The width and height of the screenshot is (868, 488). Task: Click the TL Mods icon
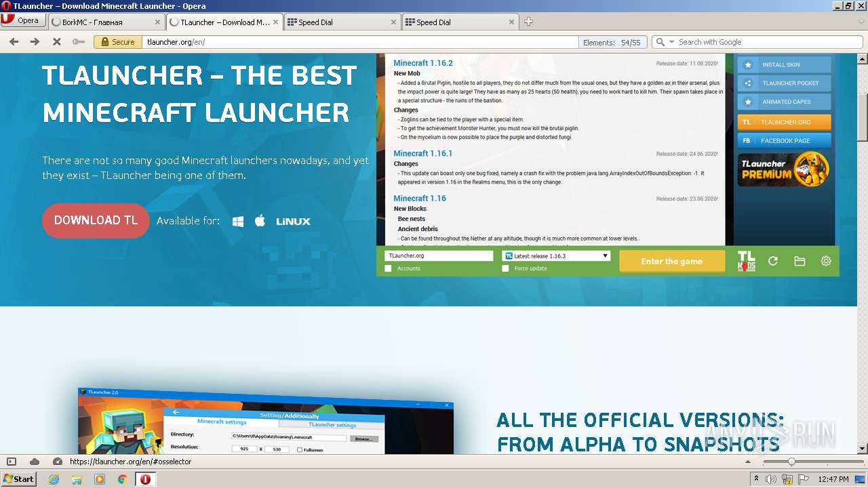(746, 261)
